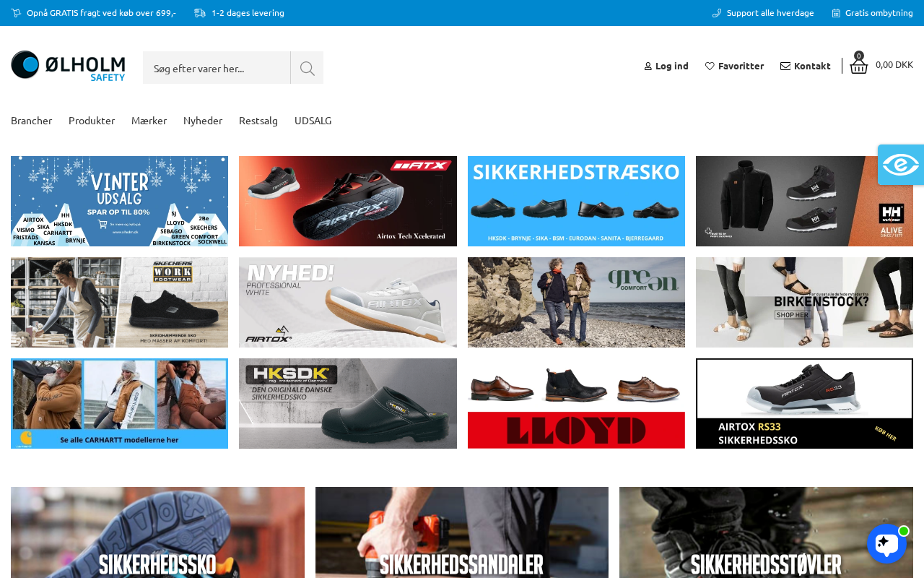Screen dimensions: 924x578
Task: Click the search magnifier icon
Action: pos(308,68)
